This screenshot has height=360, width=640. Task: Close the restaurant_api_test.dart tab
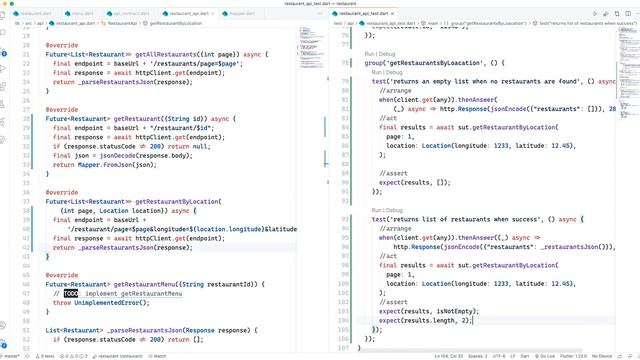392,13
